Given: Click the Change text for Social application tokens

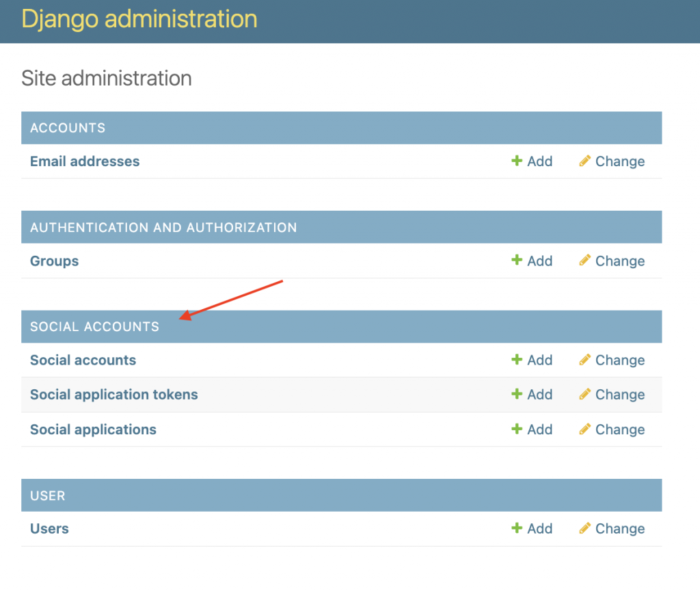Looking at the screenshot, I should pos(620,395).
